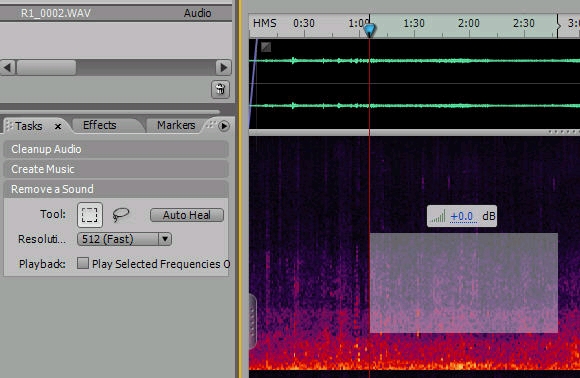This screenshot has height=378, width=580.
Task: Click the selected region in spectral display
Action: pyautogui.click(x=464, y=283)
